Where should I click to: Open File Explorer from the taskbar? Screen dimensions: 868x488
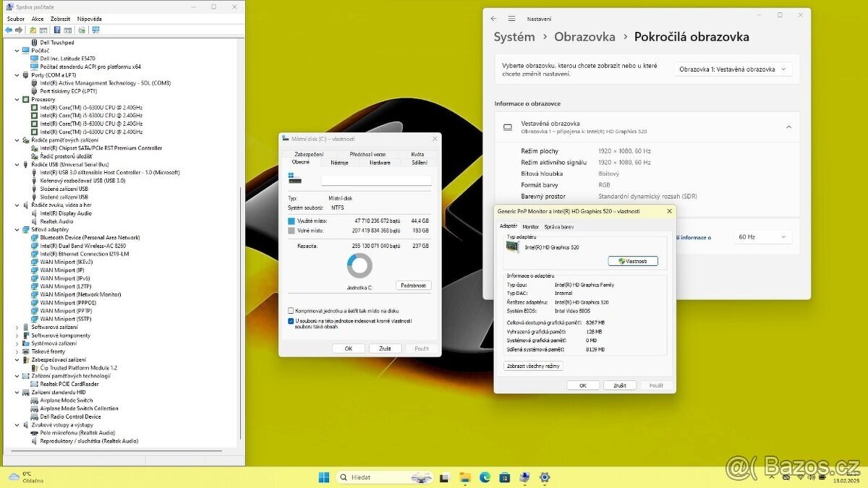point(465,477)
